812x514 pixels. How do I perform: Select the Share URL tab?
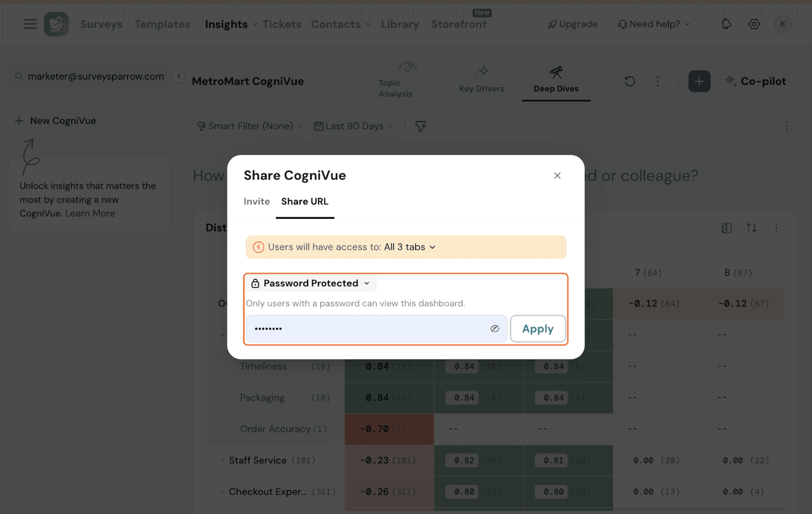tap(304, 201)
